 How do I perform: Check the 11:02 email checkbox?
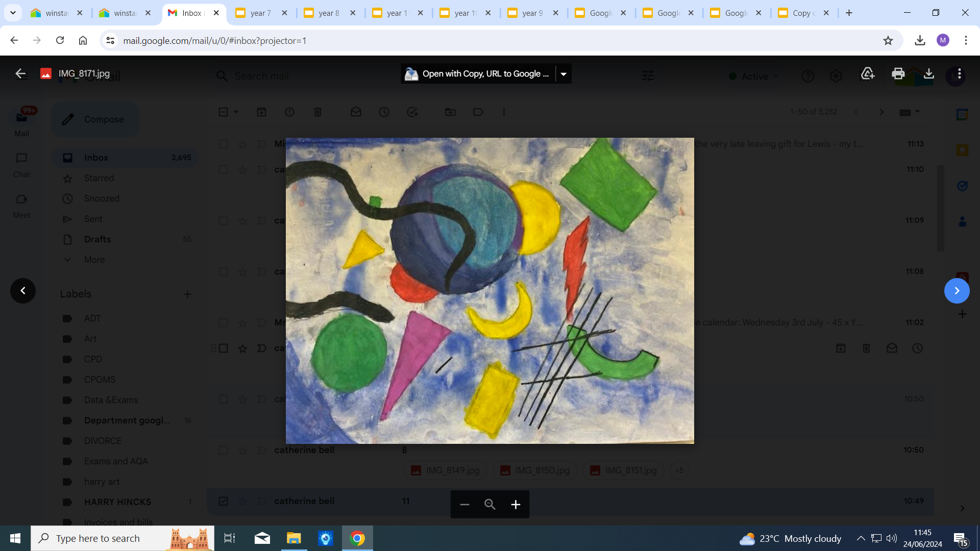coord(223,322)
